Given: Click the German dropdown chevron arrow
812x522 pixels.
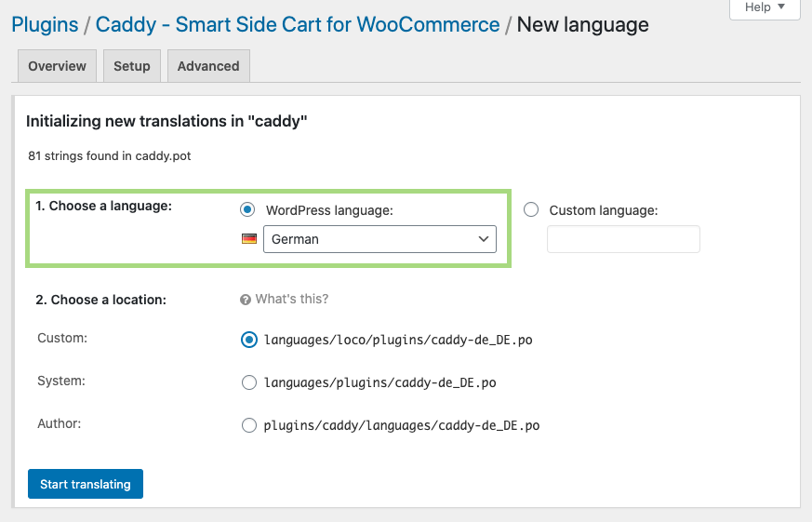Looking at the screenshot, I should [483, 239].
